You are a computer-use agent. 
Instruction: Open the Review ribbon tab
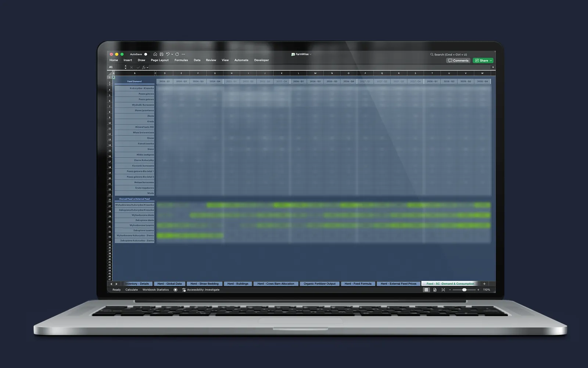click(211, 60)
